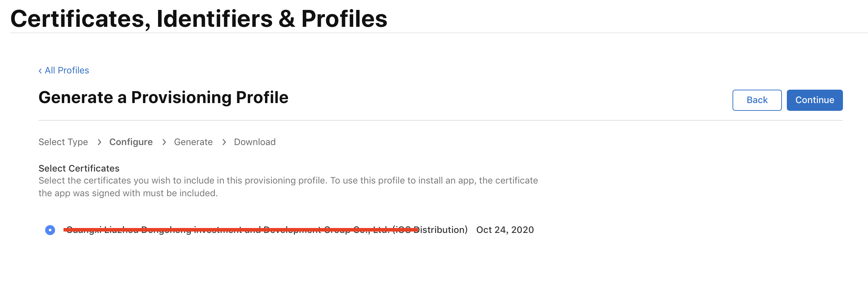Click the chevron after Configure
This screenshot has height=288, width=868.
tap(164, 142)
